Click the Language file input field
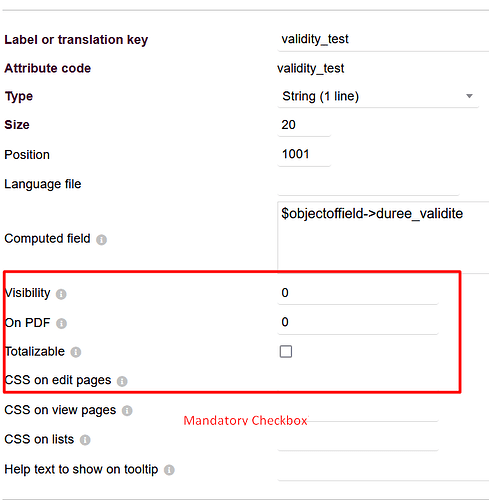 pyautogui.click(x=368, y=184)
